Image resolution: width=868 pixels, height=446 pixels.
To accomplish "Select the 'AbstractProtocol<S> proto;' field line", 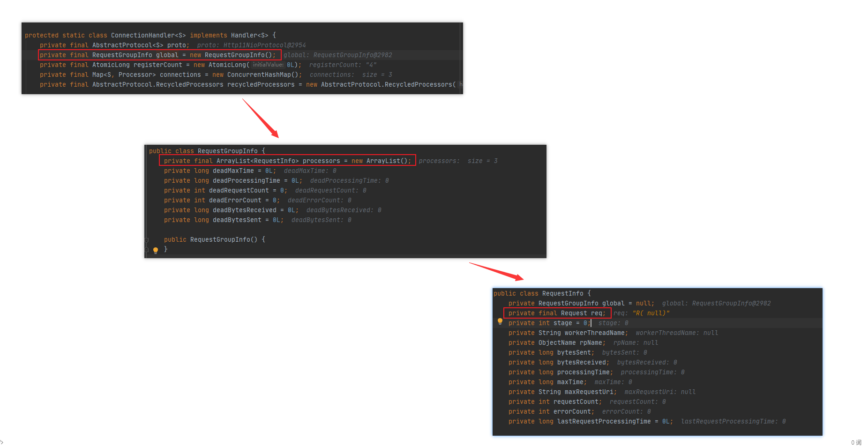I will tap(115, 45).
